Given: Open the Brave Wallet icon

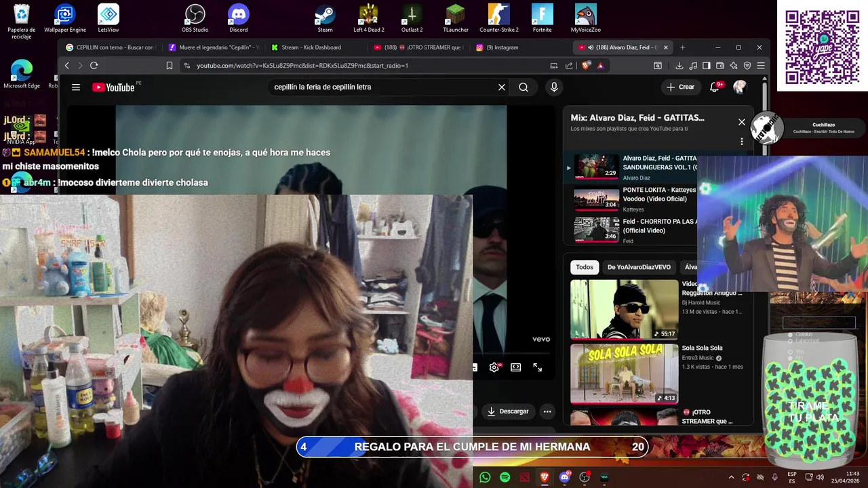Looking at the screenshot, I should 720,66.
